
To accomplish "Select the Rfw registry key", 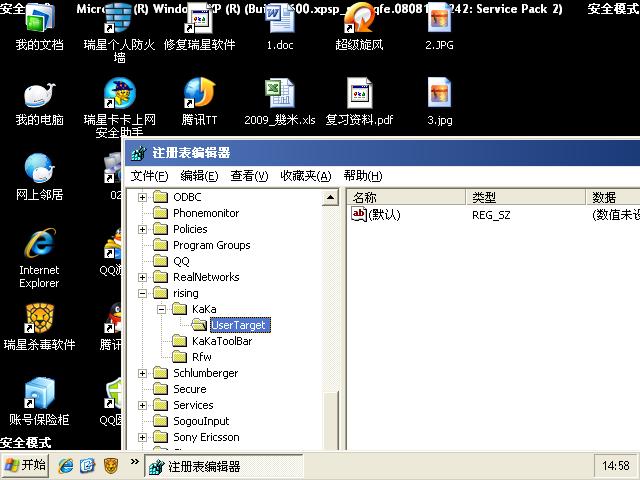I will [x=202, y=357].
